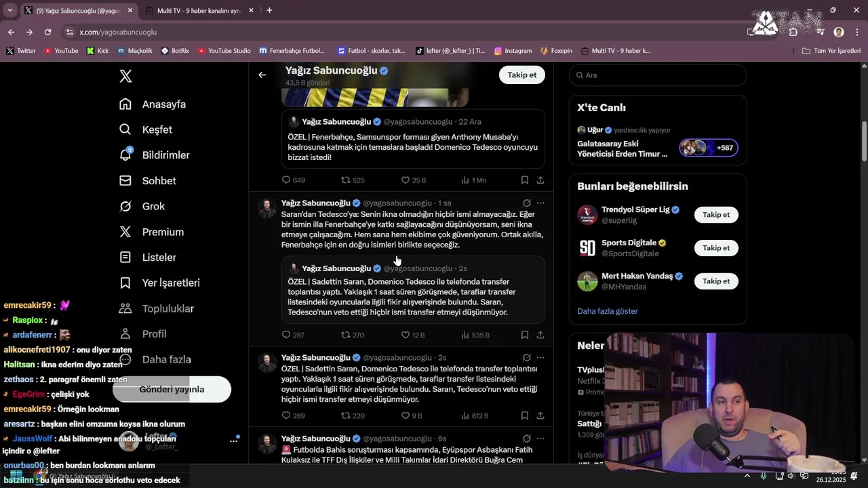Open YouTube Studio bookmark
The height and width of the screenshot is (488, 868).
pos(224,51)
